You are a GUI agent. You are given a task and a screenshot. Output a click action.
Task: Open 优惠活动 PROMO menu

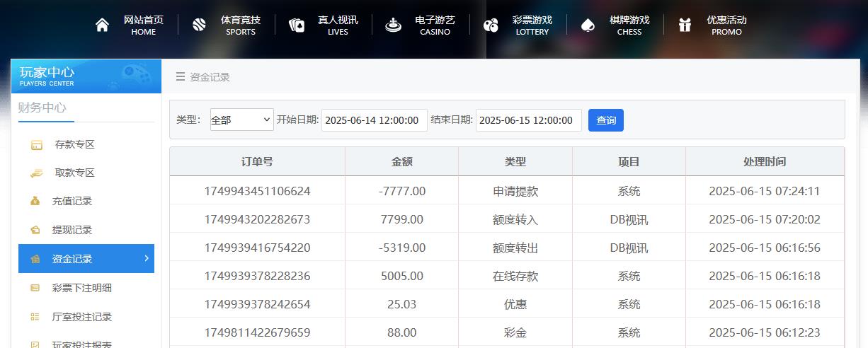pyautogui.click(x=726, y=25)
